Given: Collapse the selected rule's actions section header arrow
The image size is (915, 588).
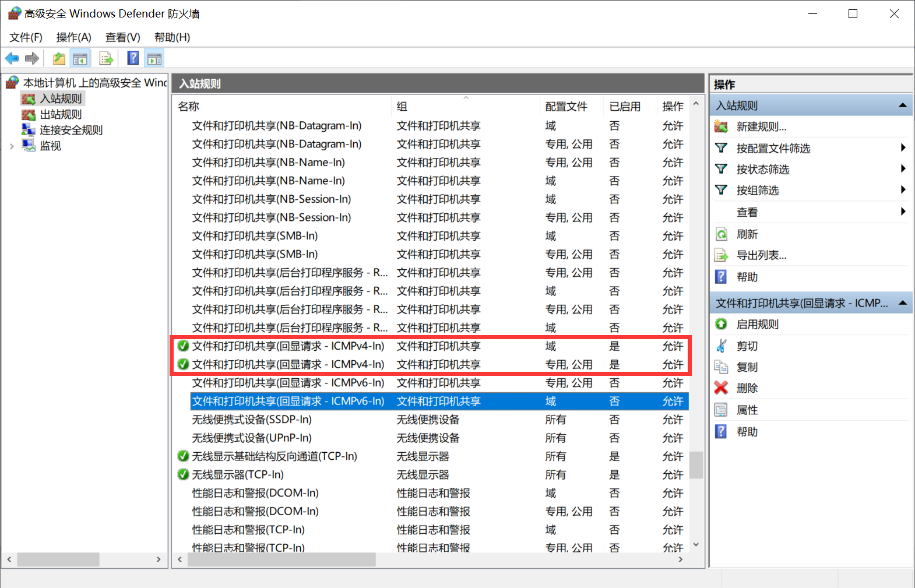Looking at the screenshot, I should pyautogui.click(x=902, y=303).
